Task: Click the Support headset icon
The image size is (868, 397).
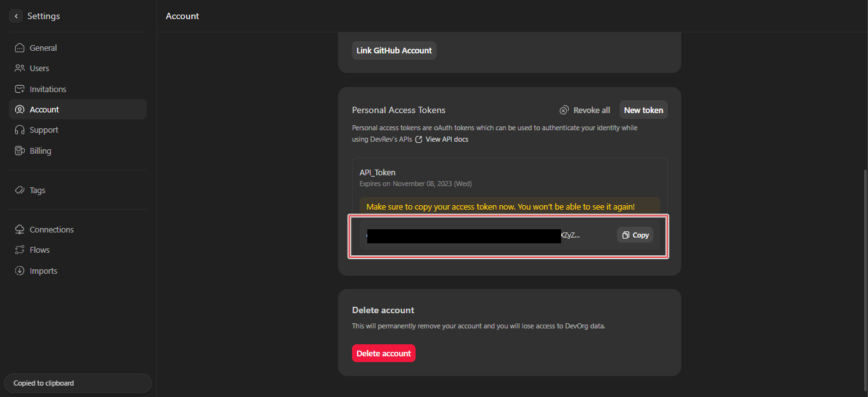Action: 20,130
